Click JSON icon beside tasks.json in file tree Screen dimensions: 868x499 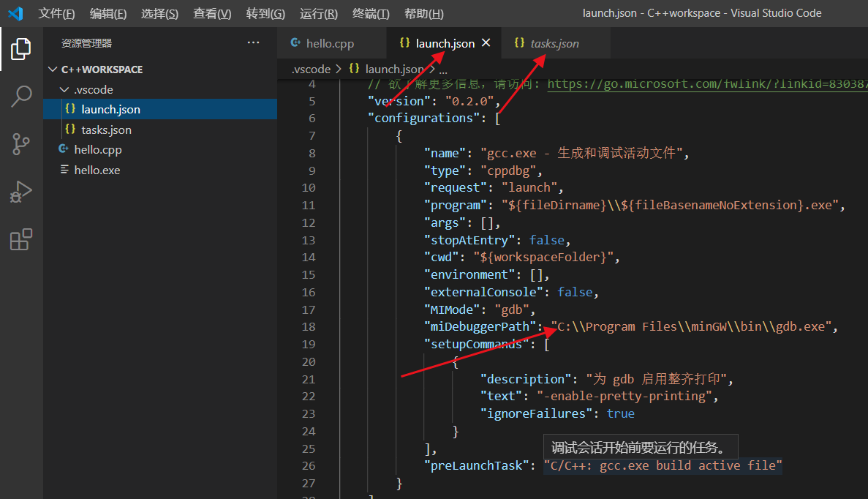coord(70,130)
